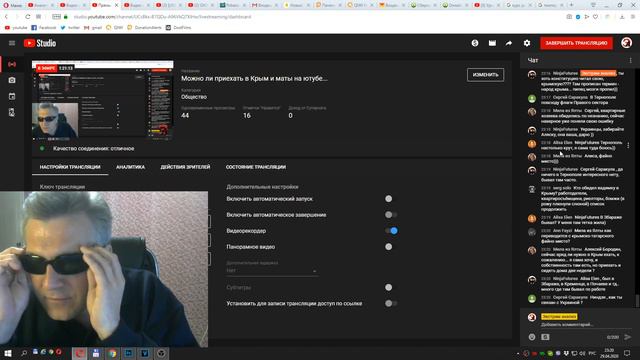This screenshot has width=640, height=360.
Task: Click the heart bookmark icon in address bar
Action: pyautogui.click(x=596, y=17)
